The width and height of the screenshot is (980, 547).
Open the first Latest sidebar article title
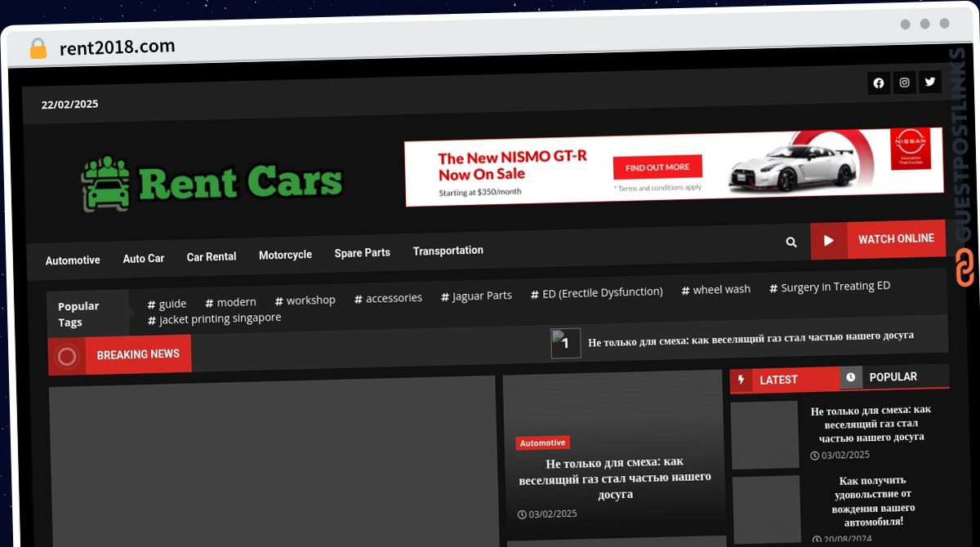click(871, 423)
